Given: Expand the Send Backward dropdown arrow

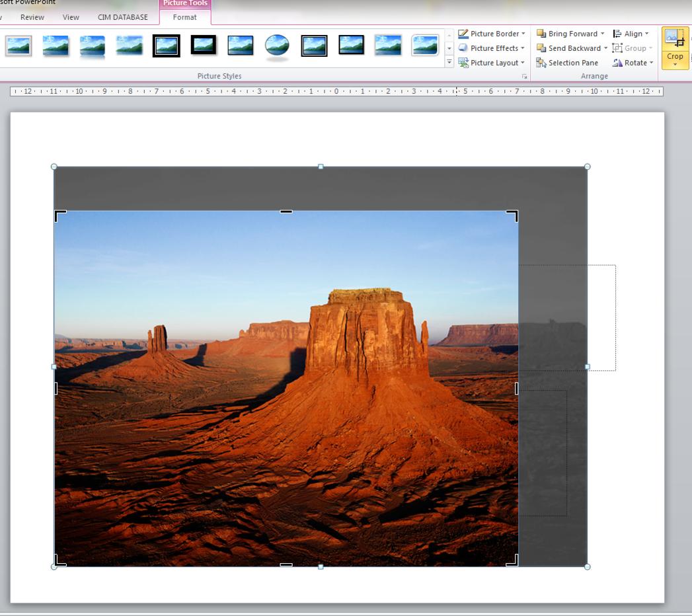Looking at the screenshot, I should tap(605, 48).
